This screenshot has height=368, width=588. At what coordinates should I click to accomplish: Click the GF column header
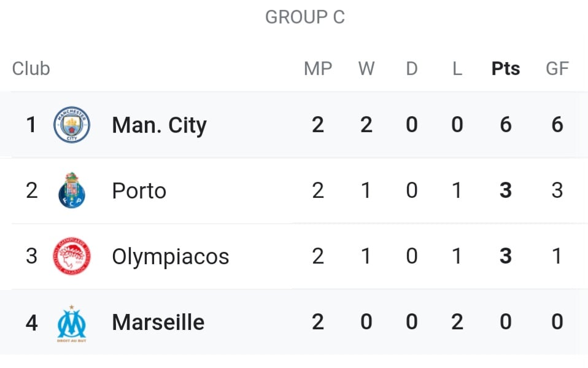[x=557, y=69]
